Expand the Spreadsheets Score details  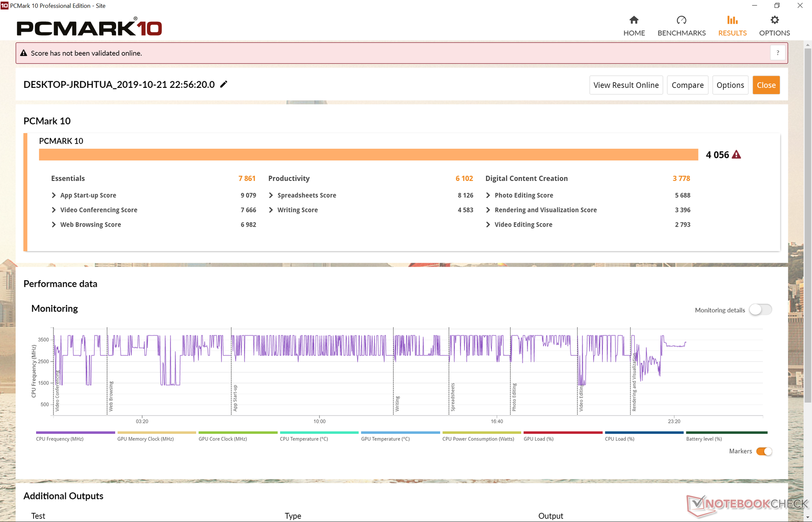click(271, 195)
